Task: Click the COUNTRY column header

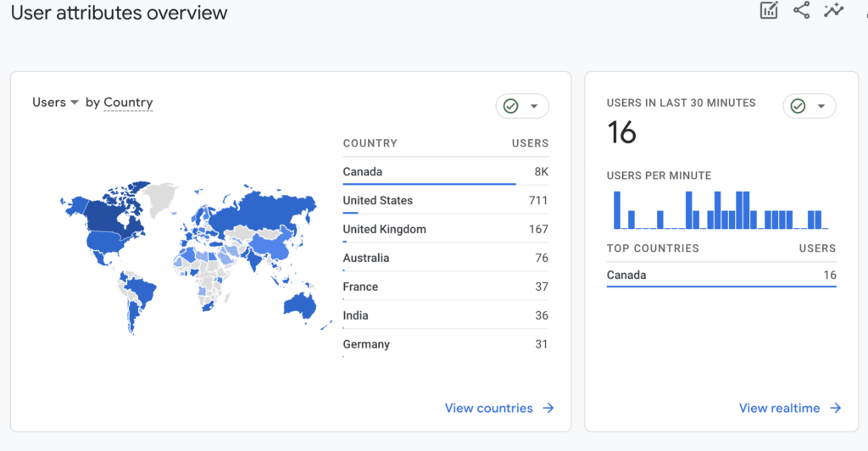Action: (370, 143)
